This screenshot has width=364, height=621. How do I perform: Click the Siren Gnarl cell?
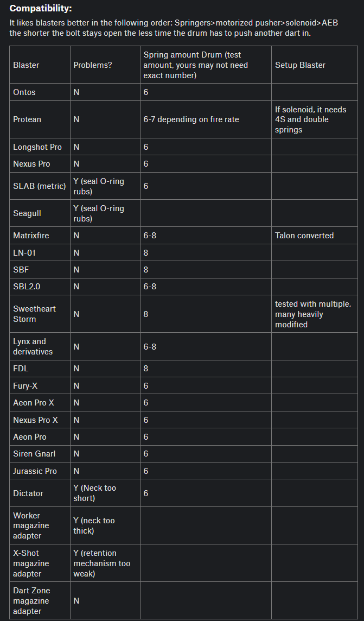click(34, 454)
